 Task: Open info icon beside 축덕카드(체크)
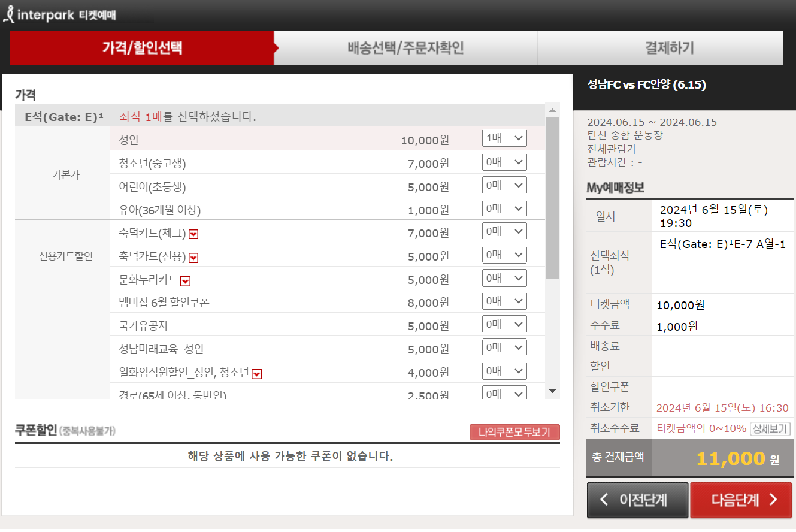pos(193,234)
